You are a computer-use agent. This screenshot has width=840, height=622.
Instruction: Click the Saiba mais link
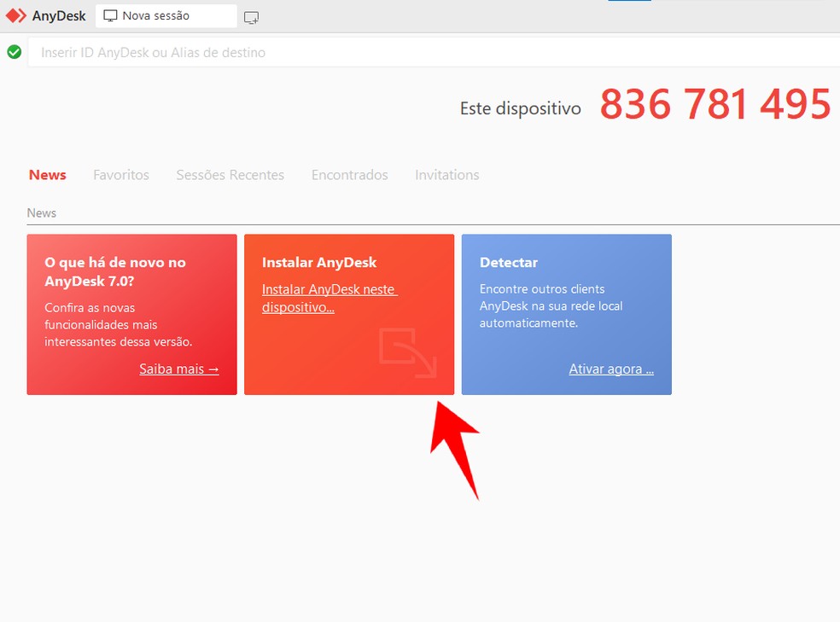178,369
